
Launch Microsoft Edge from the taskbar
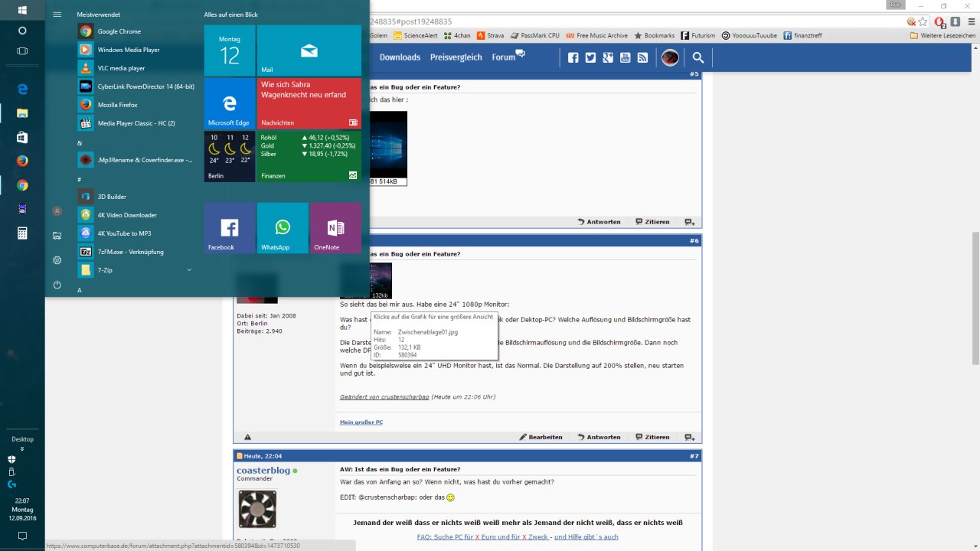[x=22, y=89]
